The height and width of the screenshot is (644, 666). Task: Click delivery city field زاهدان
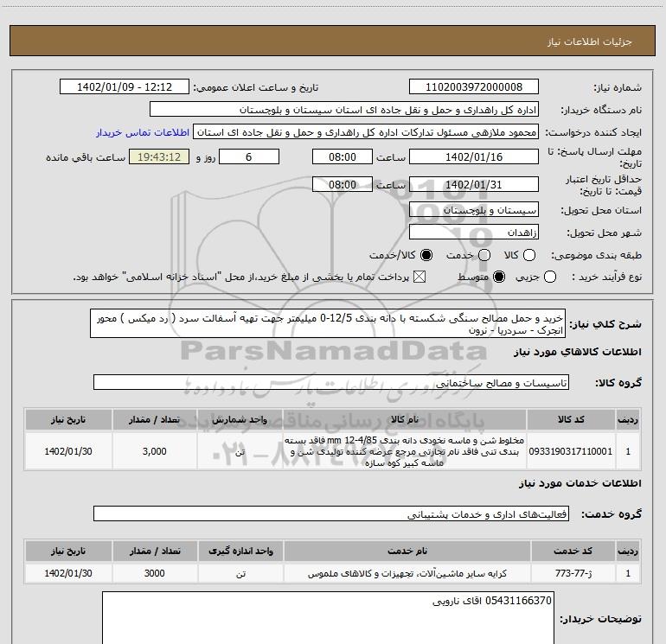(474, 233)
